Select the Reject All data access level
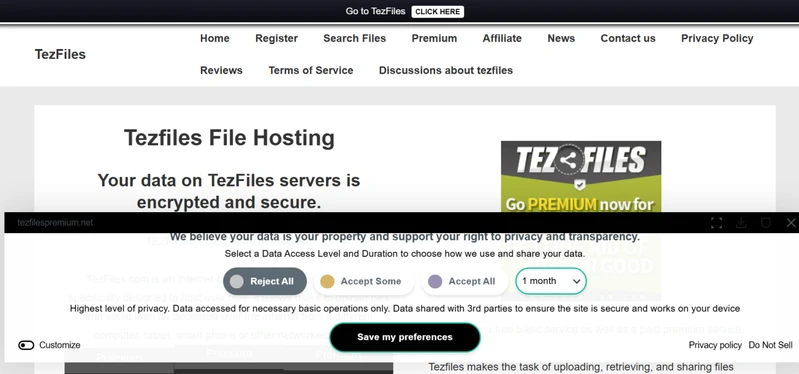Viewport: 799px width, 374px height. tap(265, 281)
